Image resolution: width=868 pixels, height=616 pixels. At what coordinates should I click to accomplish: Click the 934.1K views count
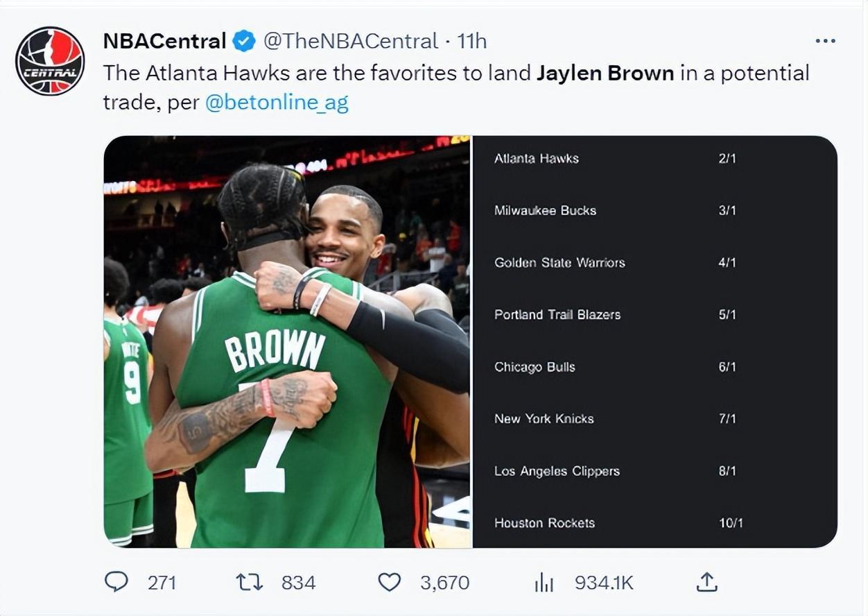(x=604, y=582)
